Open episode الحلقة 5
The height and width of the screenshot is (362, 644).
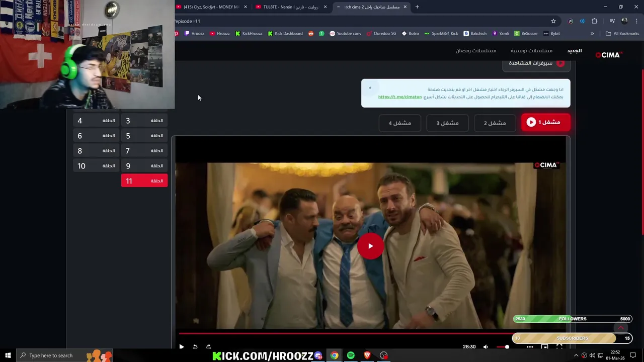pos(144,136)
